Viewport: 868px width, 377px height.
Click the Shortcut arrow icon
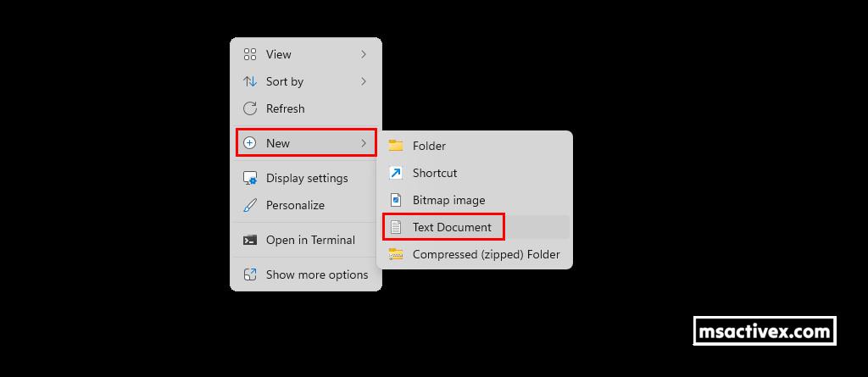(396, 173)
